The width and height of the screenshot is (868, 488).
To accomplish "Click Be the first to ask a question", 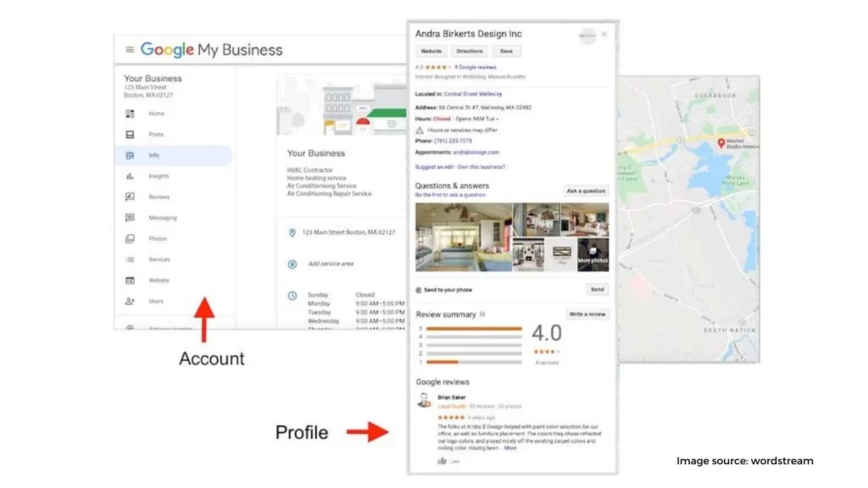I will [450, 196].
